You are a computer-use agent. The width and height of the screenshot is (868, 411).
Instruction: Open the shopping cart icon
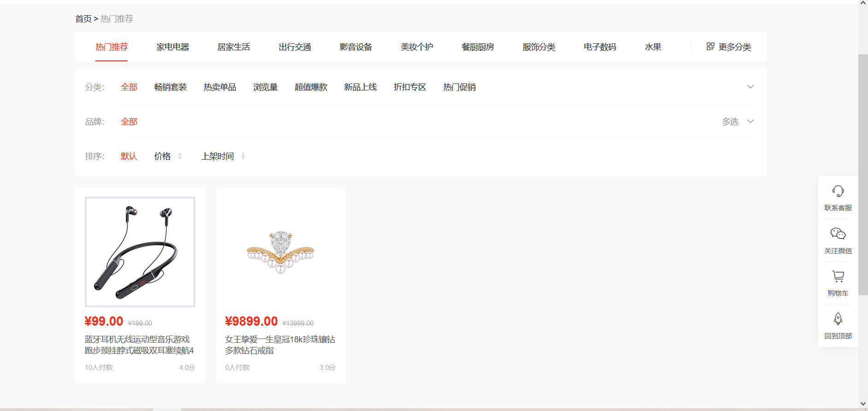coord(838,276)
